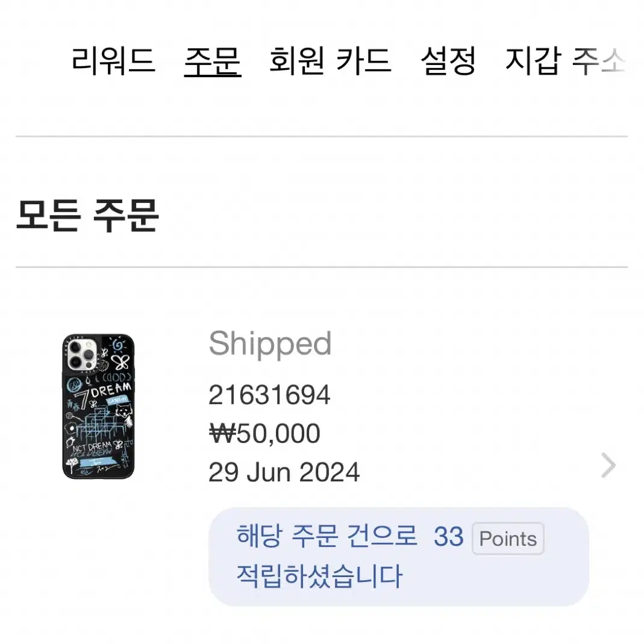Switch to the 회원 카드 tab
This screenshot has width=644, height=644.
(330, 61)
